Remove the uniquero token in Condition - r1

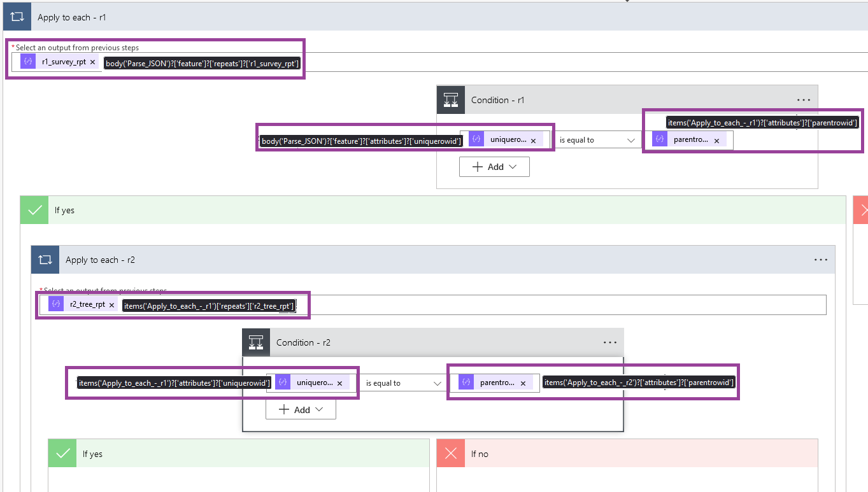pos(534,139)
